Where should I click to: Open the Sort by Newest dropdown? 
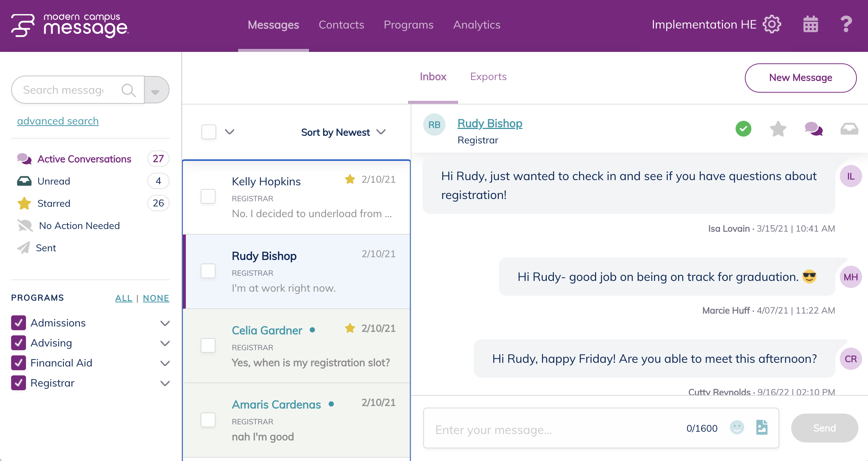pos(343,132)
